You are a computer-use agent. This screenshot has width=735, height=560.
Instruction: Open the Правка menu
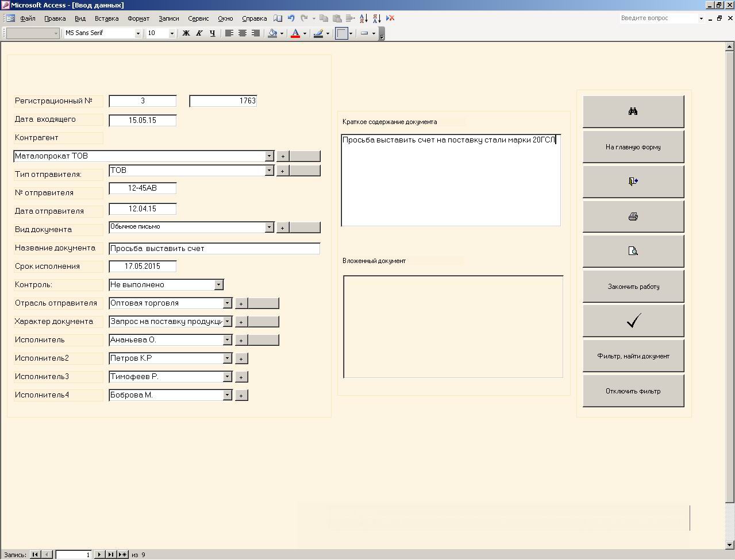[x=55, y=18]
